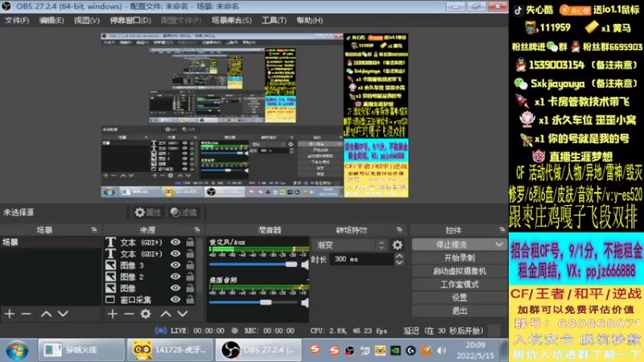Switch to 141728-虎牙 taskbar window
The image size is (644, 362).
click(x=170, y=350)
